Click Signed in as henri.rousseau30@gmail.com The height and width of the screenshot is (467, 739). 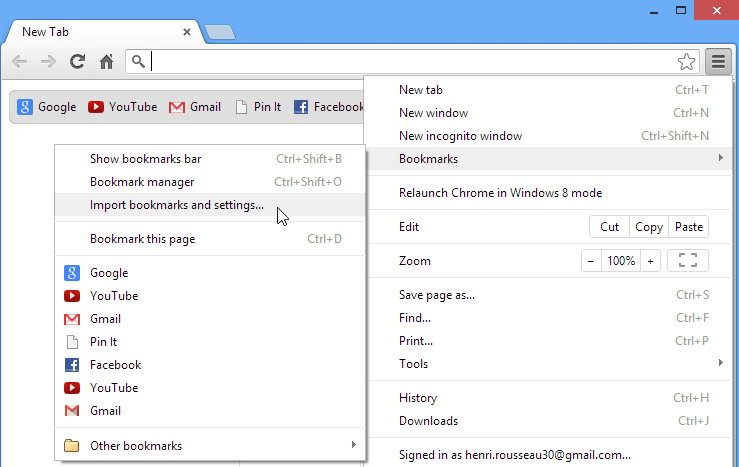click(x=548, y=455)
